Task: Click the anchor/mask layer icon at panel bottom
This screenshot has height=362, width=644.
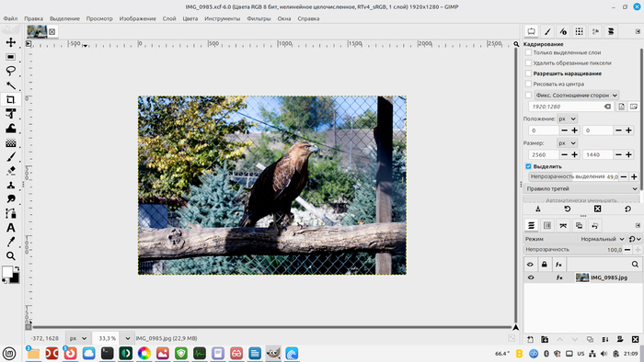Action: [620, 339]
